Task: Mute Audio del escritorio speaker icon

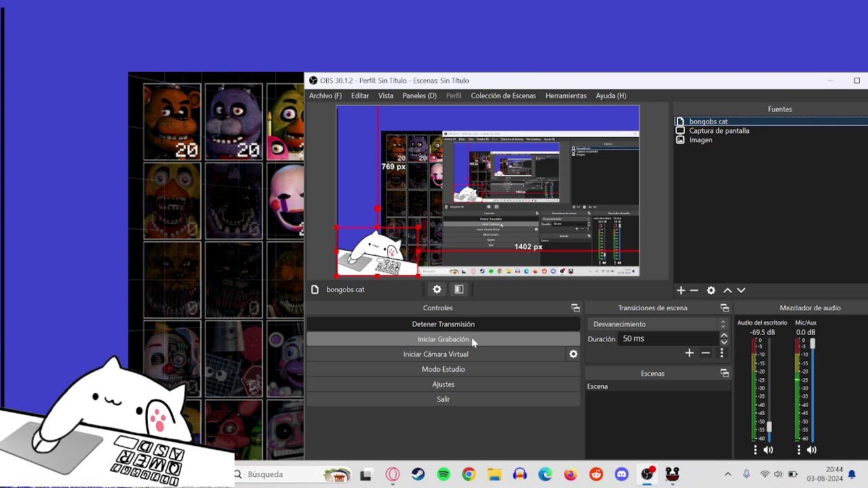Action: coord(768,449)
